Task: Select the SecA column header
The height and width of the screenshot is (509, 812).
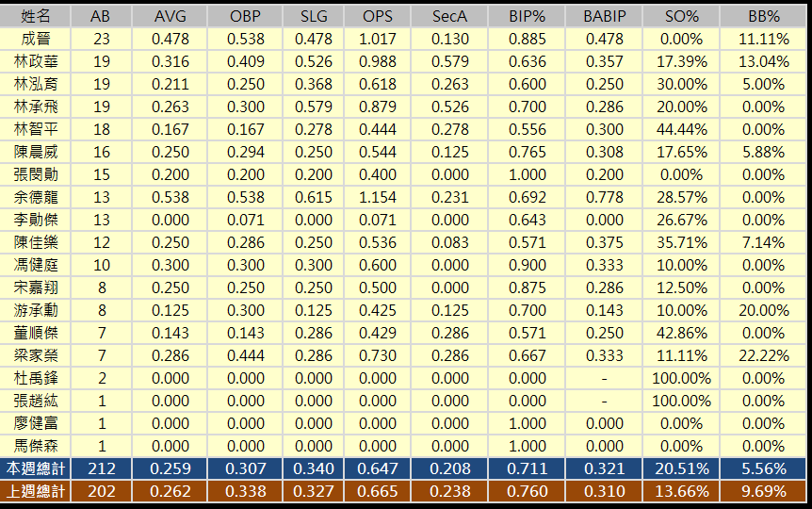Action: click(449, 16)
